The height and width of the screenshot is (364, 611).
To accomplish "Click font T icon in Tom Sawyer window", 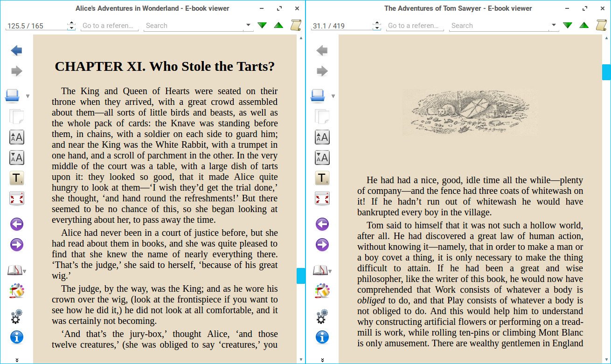I will pyautogui.click(x=322, y=178).
